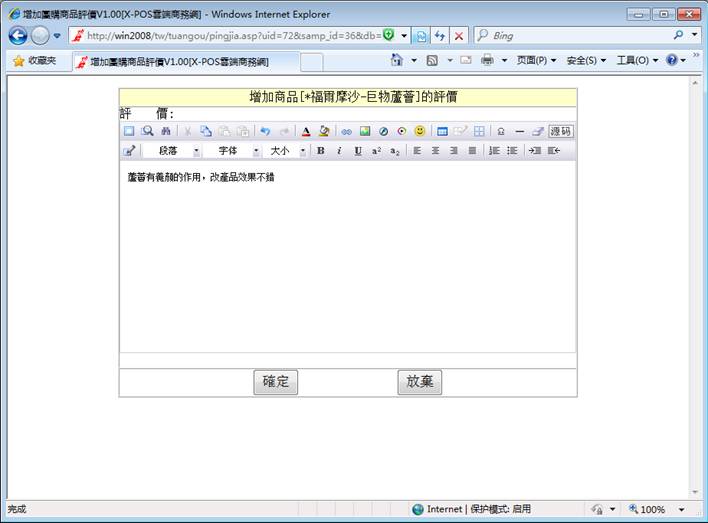This screenshot has width=708, height=523.
Task: Open the 工具(O) menu
Action: click(636, 61)
